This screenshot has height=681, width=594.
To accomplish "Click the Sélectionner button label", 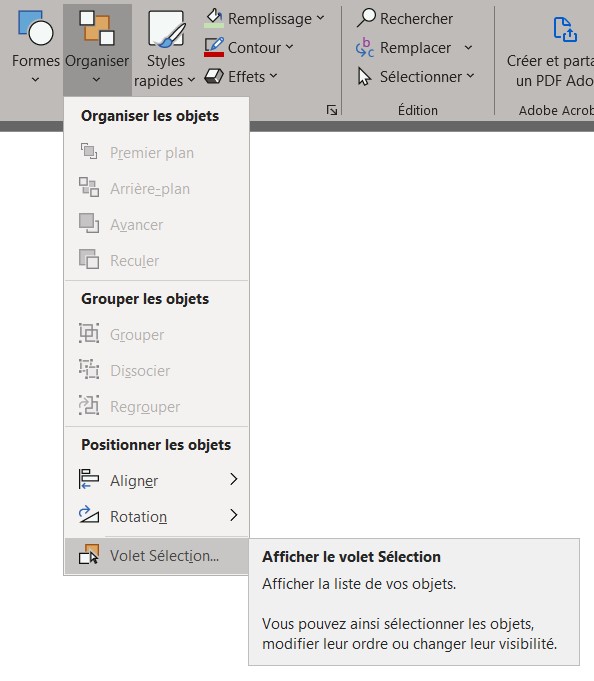I will (420, 77).
